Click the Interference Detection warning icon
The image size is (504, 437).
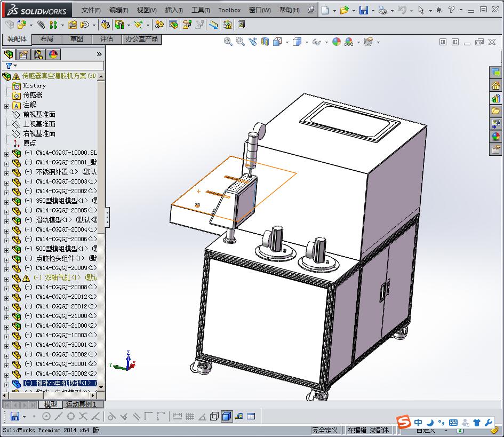coord(227,25)
